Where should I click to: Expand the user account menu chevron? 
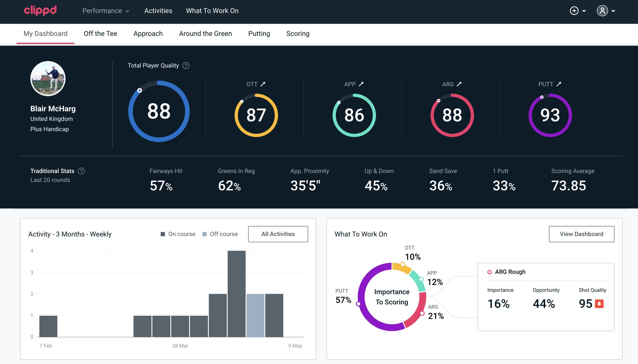(x=613, y=11)
